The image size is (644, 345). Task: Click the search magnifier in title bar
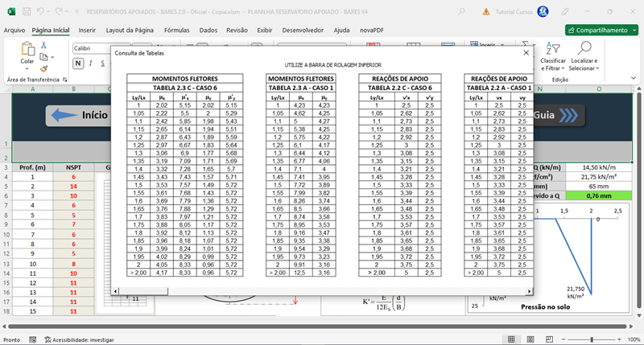[x=461, y=11]
